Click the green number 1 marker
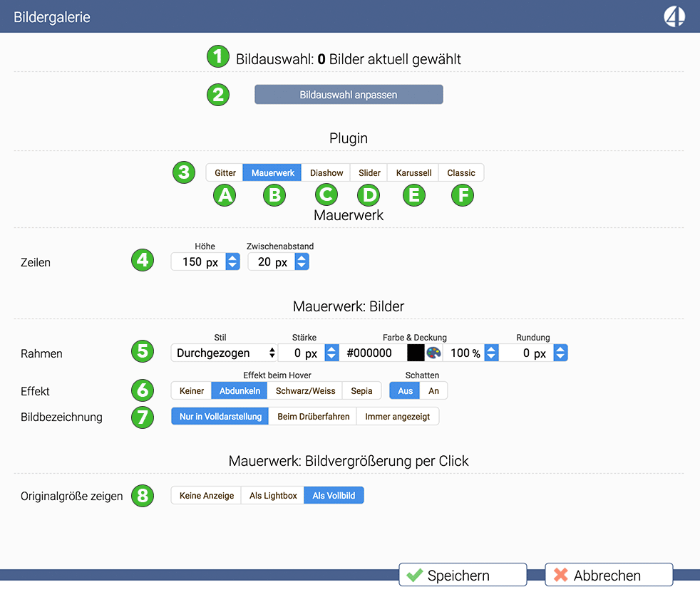Viewport: 700px width, 592px height. point(218,57)
